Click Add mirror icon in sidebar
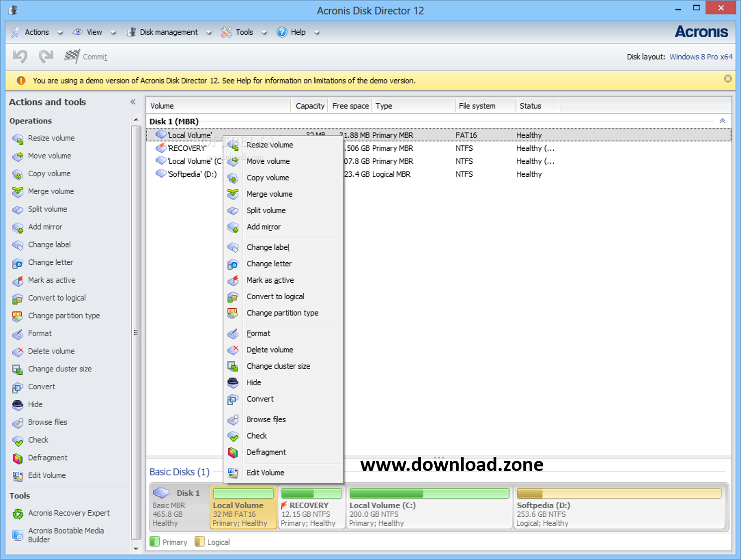741x560 pixels. click(18, 227)
